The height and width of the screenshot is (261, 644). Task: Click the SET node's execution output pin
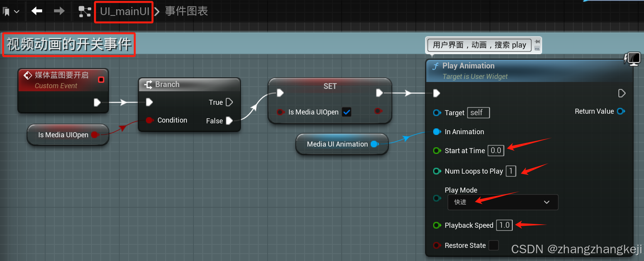pos(380,93)
